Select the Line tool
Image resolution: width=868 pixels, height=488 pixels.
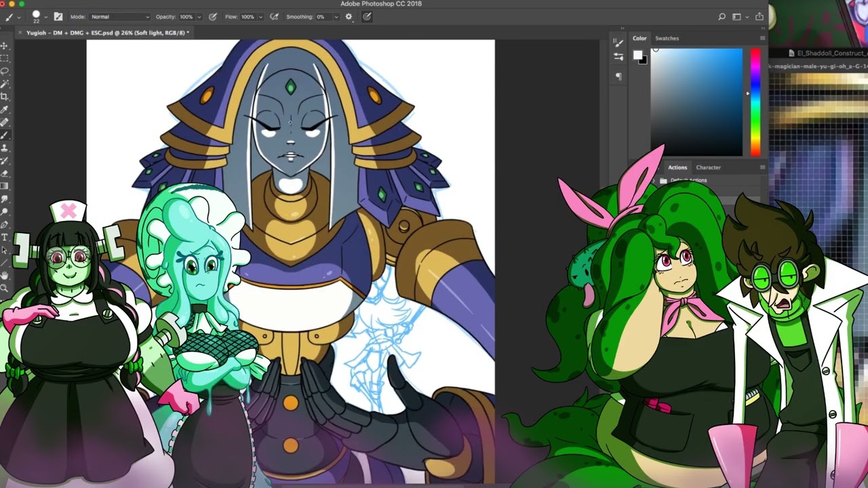[4, 263]
